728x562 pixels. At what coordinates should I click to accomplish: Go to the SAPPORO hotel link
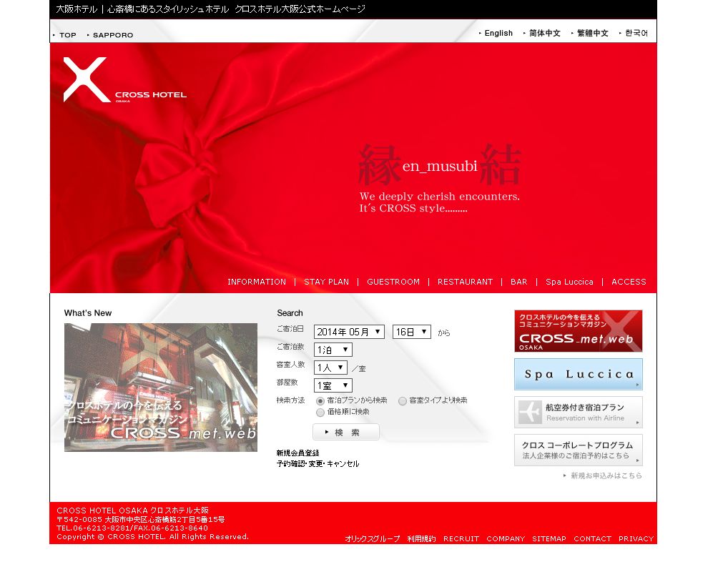[x=113, y=35]
